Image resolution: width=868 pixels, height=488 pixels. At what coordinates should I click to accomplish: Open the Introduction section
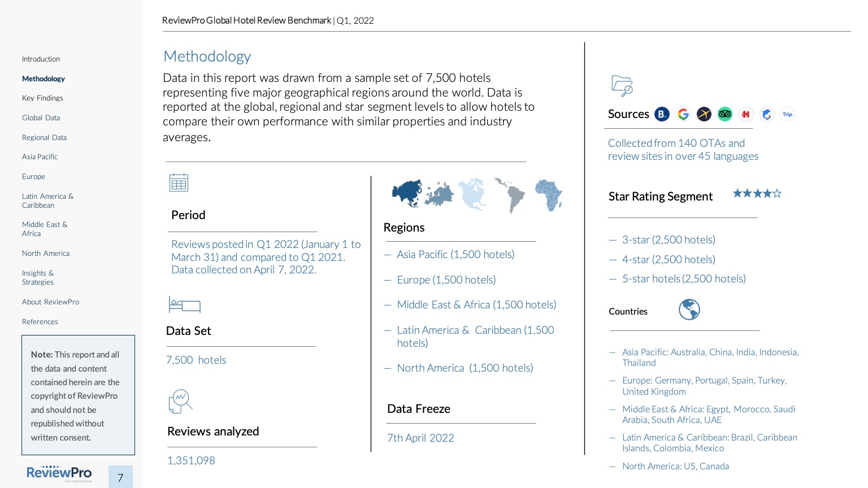click(x=41, y=59)
